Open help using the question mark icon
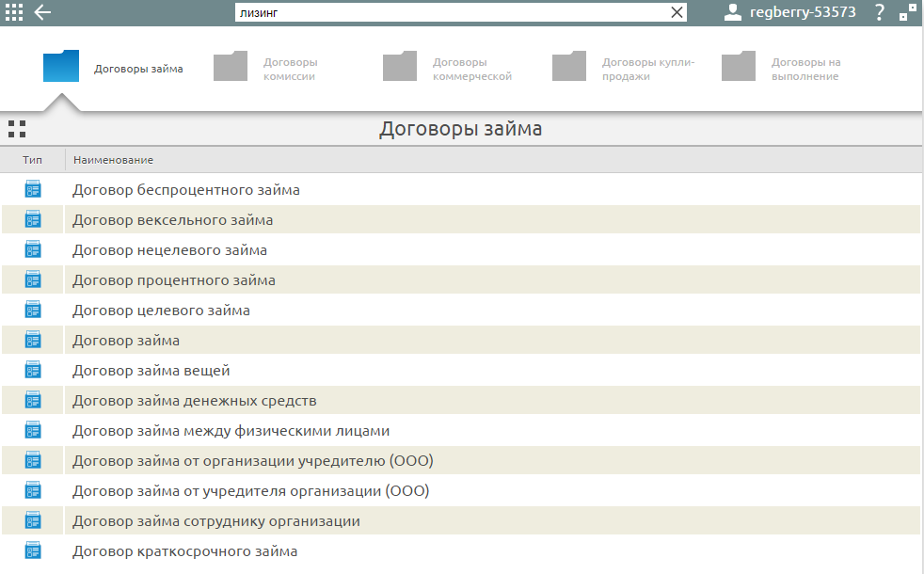The image size is (924, 574). pos(879,12)
